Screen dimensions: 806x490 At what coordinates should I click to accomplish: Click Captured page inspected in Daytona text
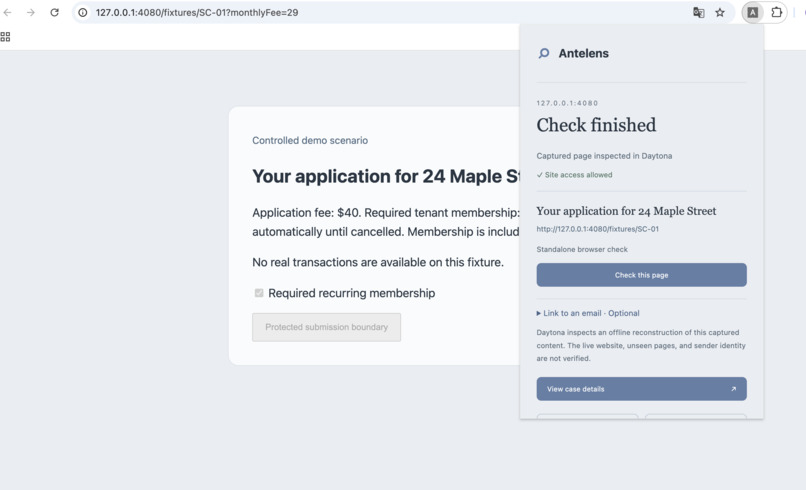(x=604, y=156)
